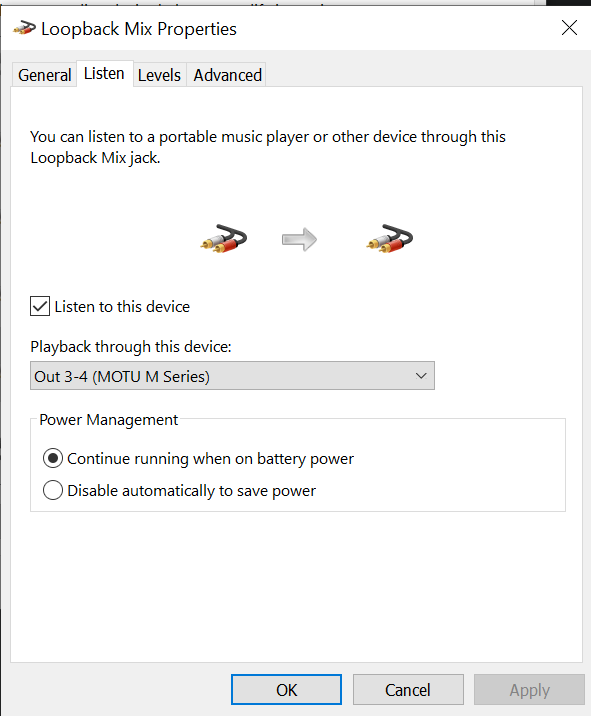Select Disable automatically to save power
This screenshot has width=591, height=716.
tap(53, 490)
